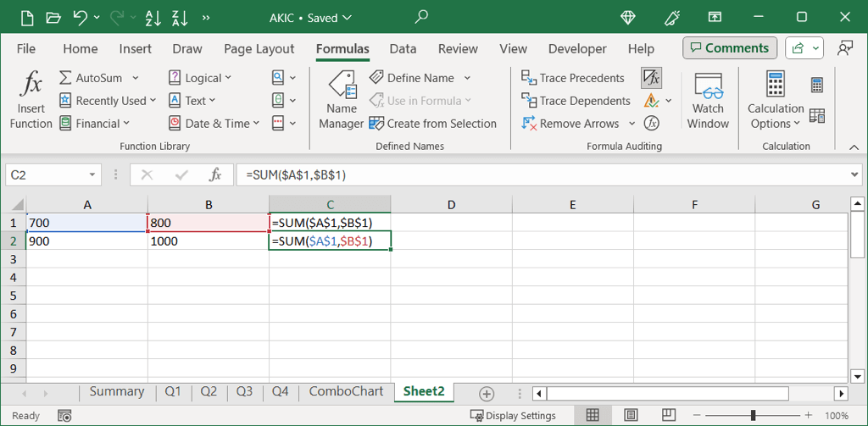Open Financial functions menu
The image size is (868, 426).
point(94,124)
